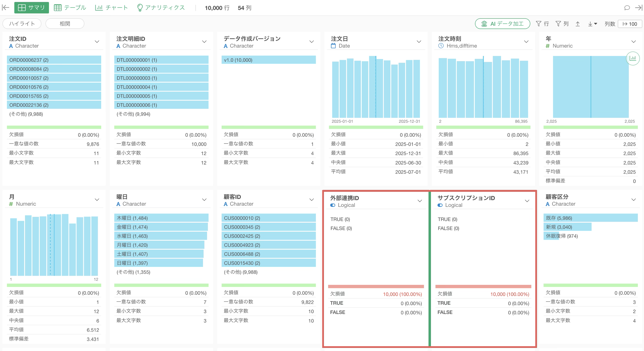The height and width of the screenshot is (351, 644).
Task: Expand the 注文ID column menu chevron
Action: [97, 42]
